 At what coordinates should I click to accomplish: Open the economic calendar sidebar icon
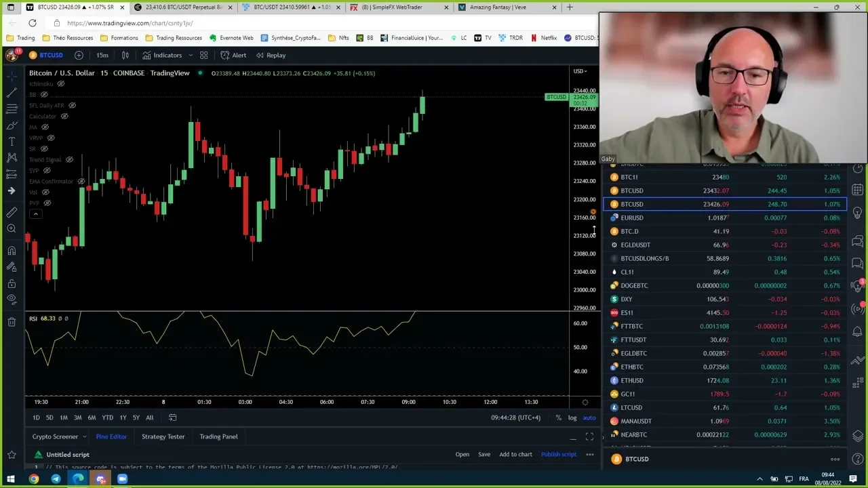point(858,190)
